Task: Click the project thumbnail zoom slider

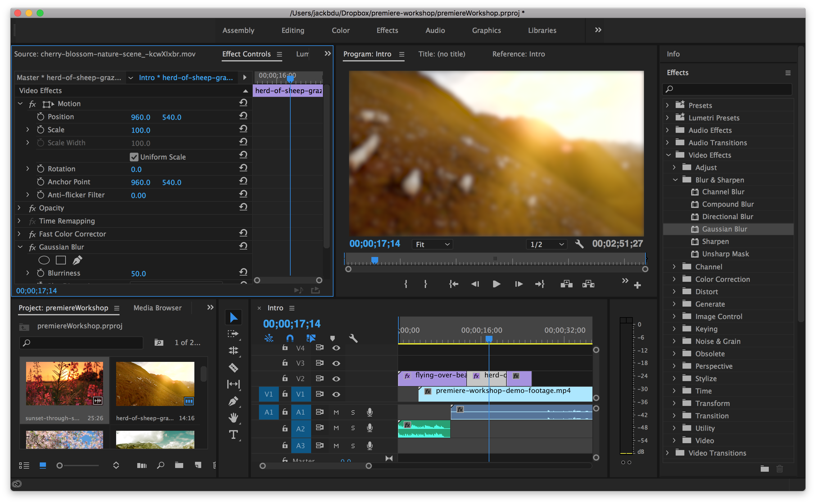Action: [x=60, y=466]
